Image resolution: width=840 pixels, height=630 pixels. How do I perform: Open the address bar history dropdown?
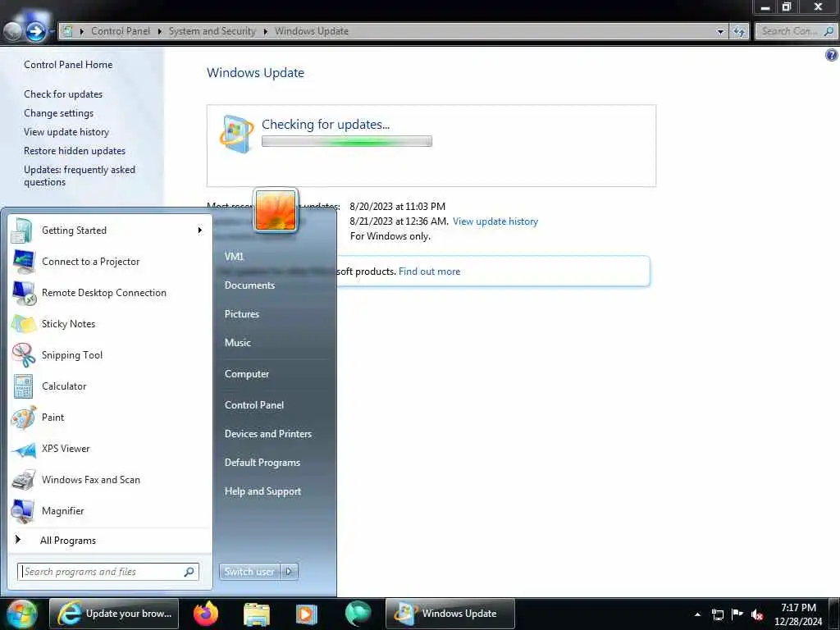pyautogui.click(x=720, y=32)
